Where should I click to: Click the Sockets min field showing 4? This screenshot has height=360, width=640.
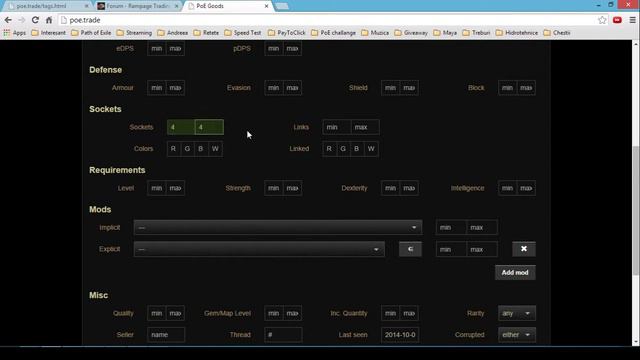click(181, 127)
